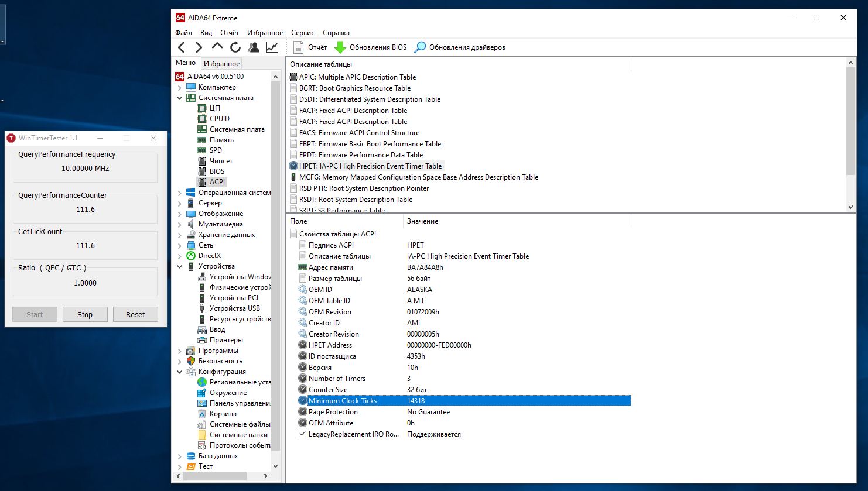Open the graph chart toolbar icon
Image resolution: width=868 pixels, height=491 pixels.
coord(272,47)
